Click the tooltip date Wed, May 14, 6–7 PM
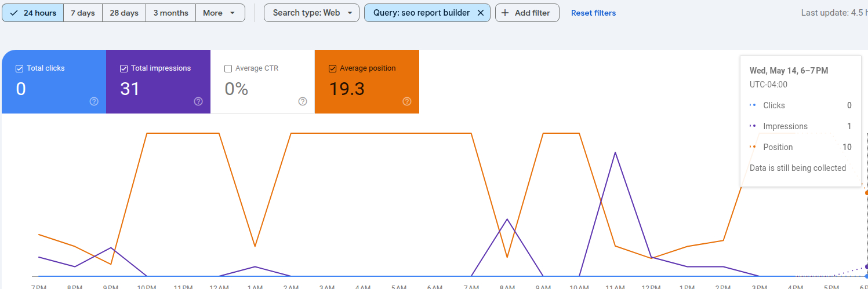868x289 pixels. (789, 71)
